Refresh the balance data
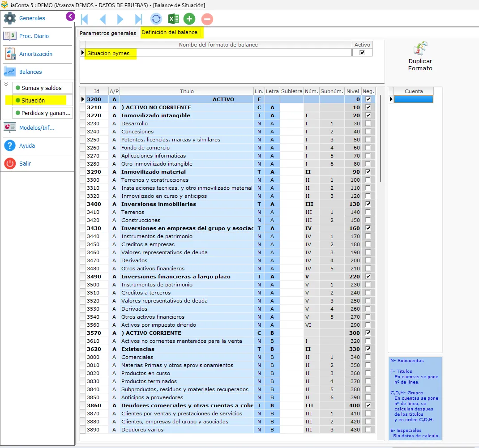This screenshot has width=479, height=448. click(x=156, y=19)
